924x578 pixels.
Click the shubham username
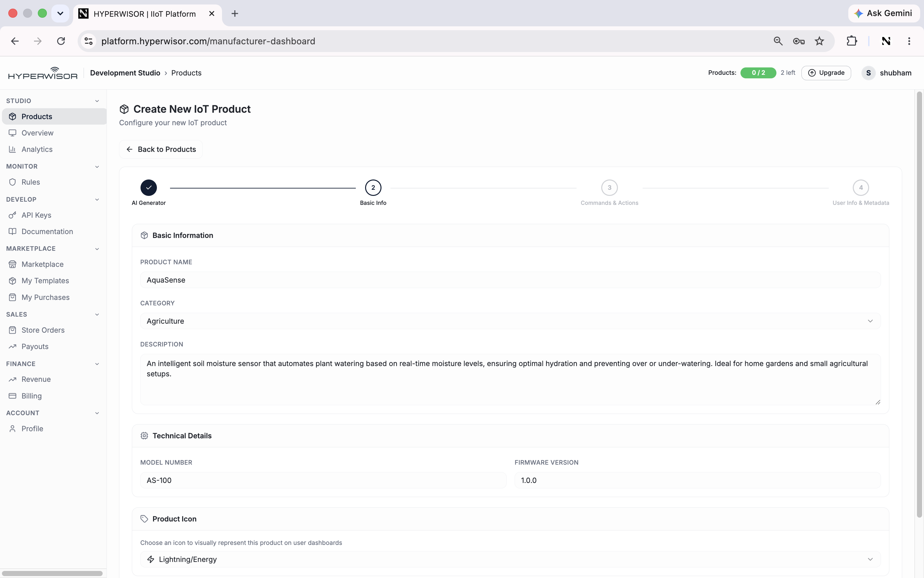895,73
